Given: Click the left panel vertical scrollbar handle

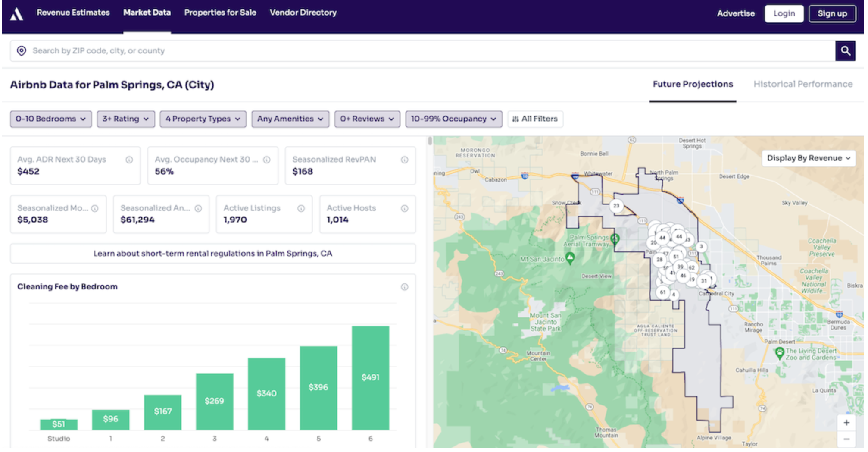Looking at the screenshot, I should coord(430,141).
